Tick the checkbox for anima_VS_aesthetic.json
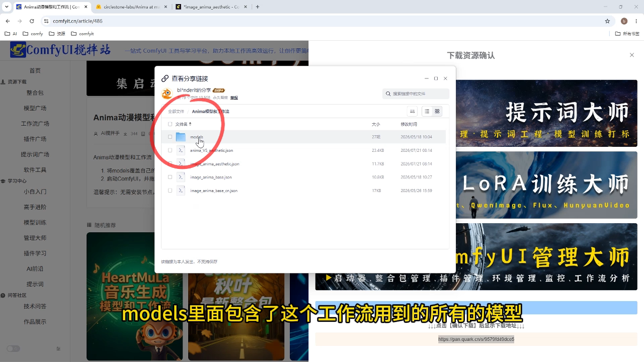 [170, 150]
